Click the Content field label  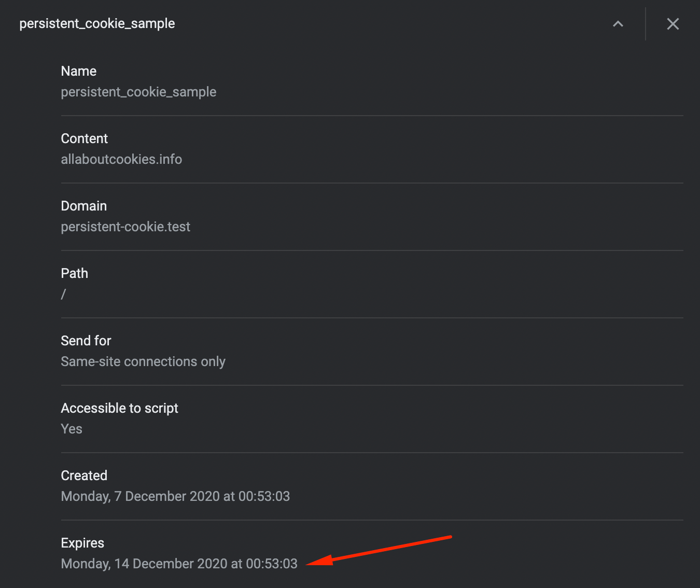[85, 138]
